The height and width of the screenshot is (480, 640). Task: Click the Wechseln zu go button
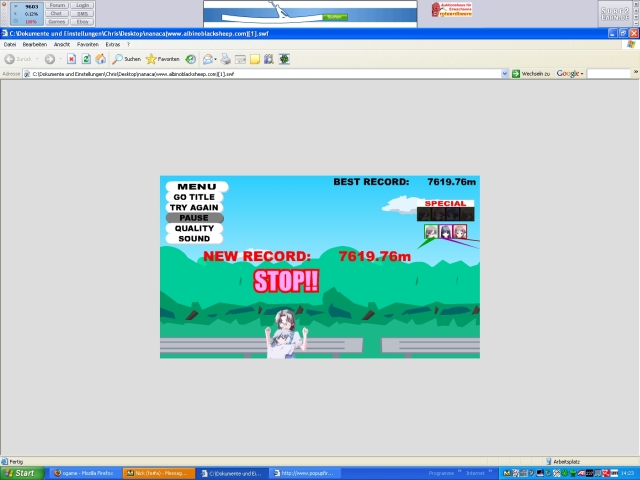coord(531,73)
